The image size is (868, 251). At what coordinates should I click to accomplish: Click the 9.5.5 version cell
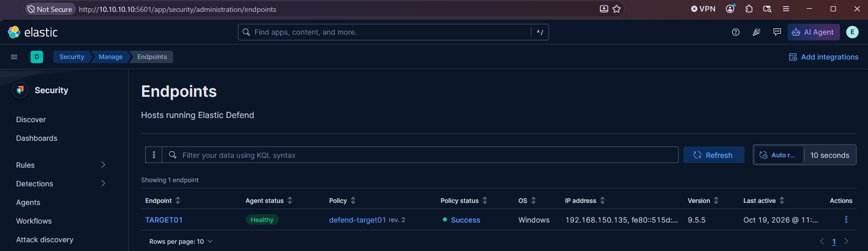click(x=696, y=220)
